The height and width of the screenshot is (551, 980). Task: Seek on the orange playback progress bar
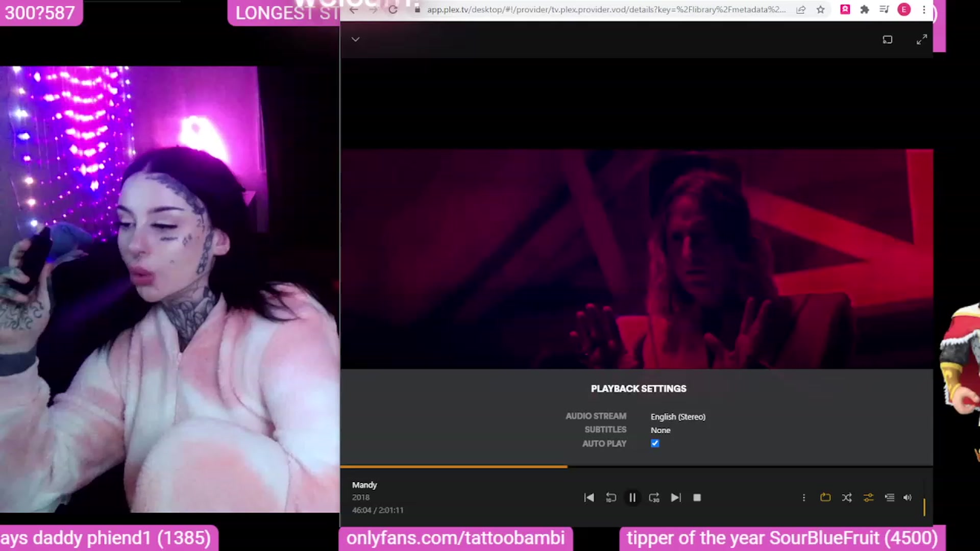point(636,466)
